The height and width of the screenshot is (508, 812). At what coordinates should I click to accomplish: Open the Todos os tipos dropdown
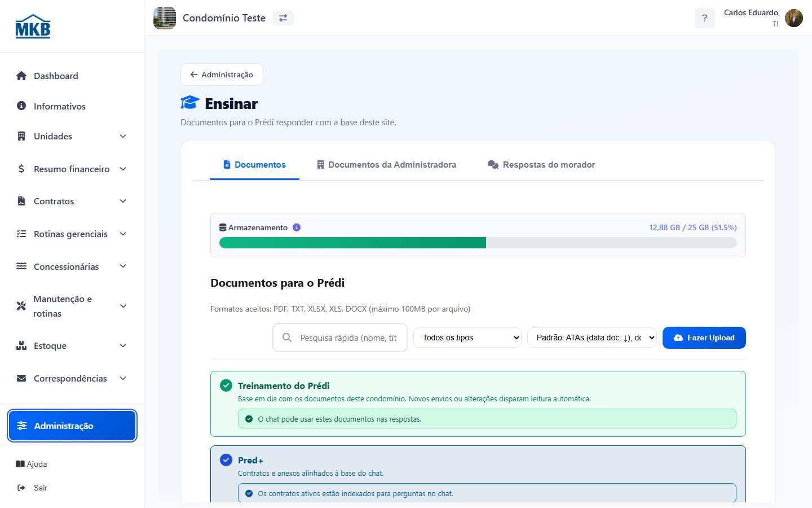[x=467, y=338]
